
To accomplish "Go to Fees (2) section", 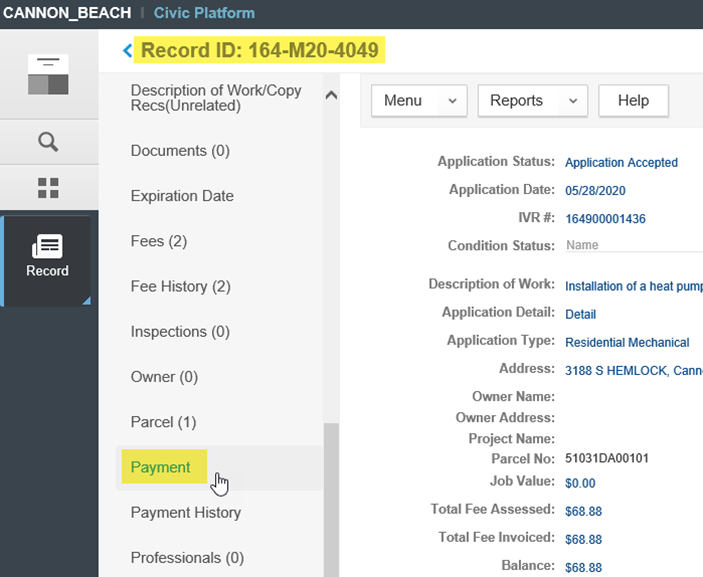I will point(158,241).
